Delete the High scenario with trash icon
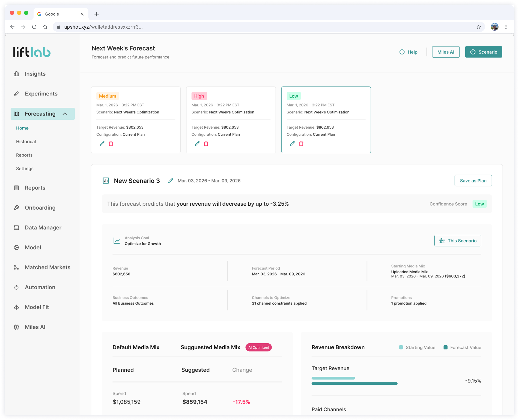Viewport: 519px width, 420px height. click(206, 143)
